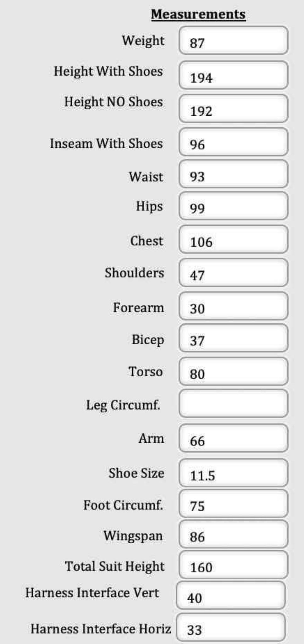Select the Arm input field
The width and height of the screenshot is (304, 644).
coord(233,438)
